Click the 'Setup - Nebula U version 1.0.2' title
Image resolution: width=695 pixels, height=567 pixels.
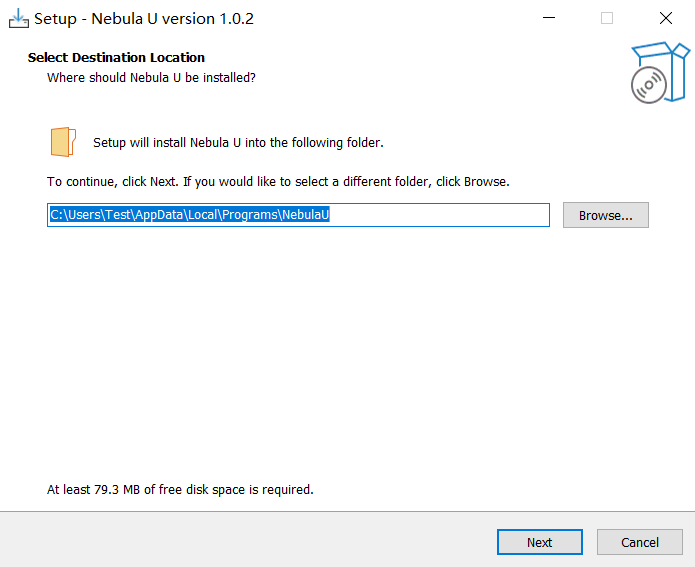tap(144, 19)
